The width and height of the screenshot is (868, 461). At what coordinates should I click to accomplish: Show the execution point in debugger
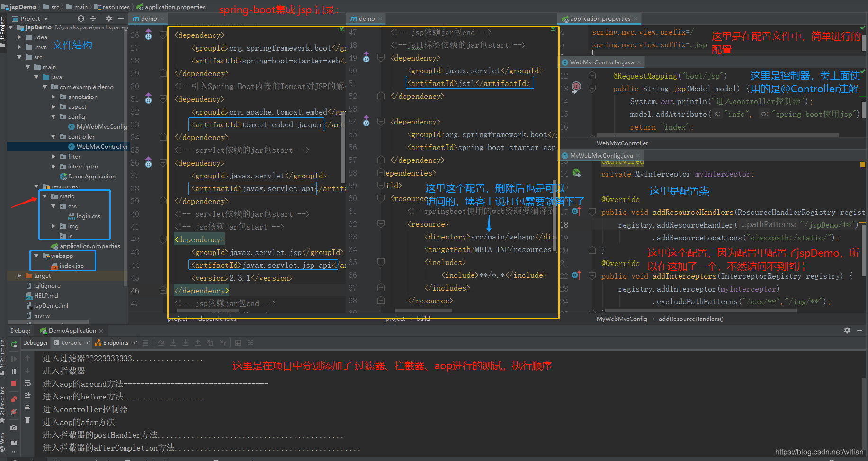click(x=145, y=343)
